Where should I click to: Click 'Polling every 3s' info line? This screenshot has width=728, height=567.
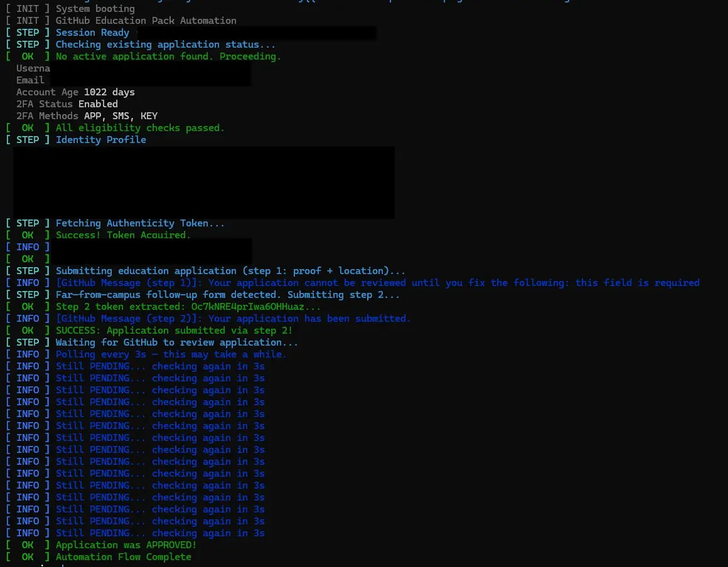pos(171,354)
